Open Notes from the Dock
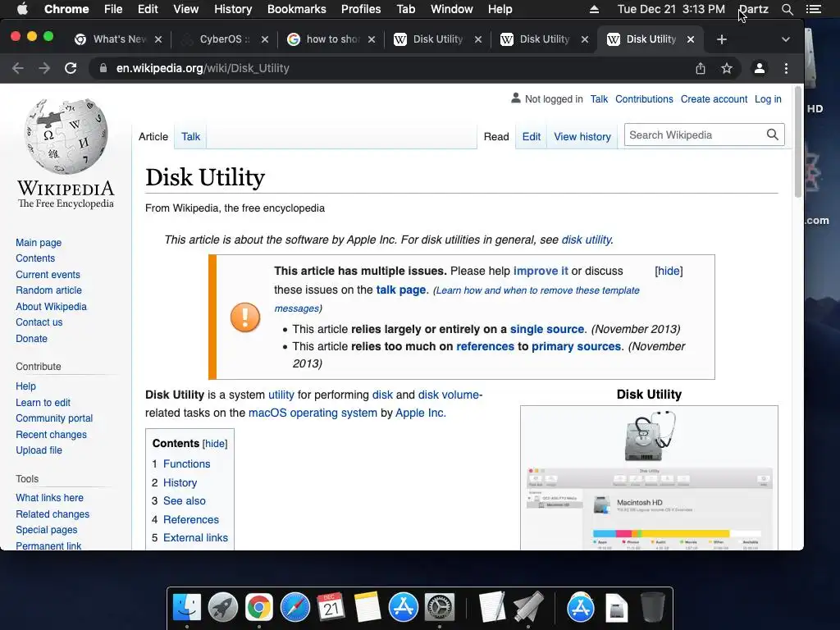 367,608
